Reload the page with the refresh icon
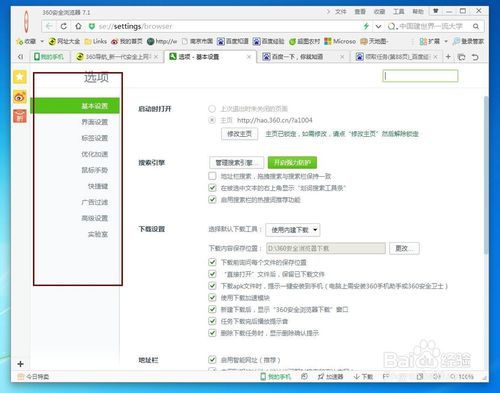This screenshot has width=500, height=393. coord(64,26)
